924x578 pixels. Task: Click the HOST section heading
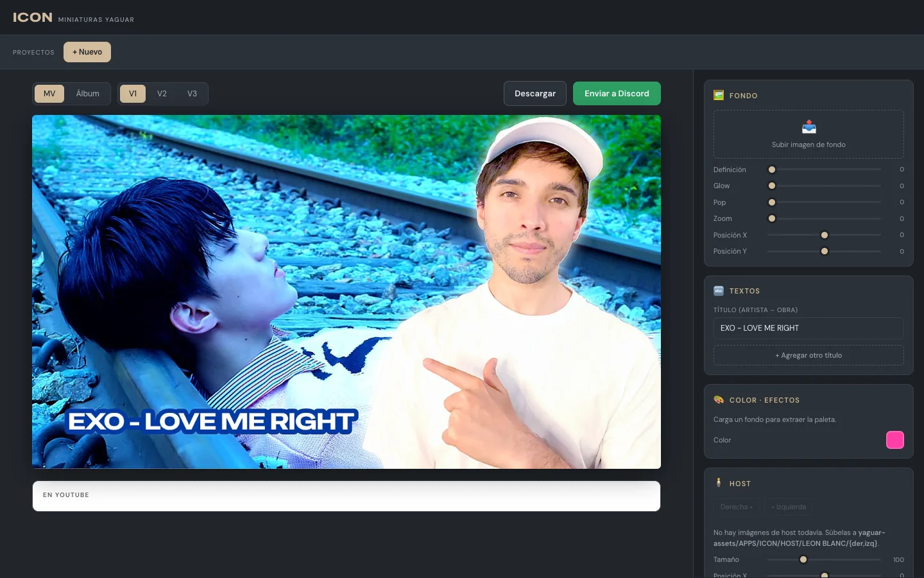(740, 484)
